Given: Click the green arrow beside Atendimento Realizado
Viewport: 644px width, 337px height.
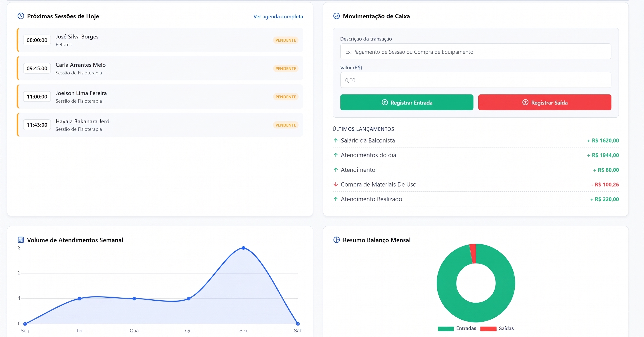Looking at the screenshot, I should pos(336,199).
